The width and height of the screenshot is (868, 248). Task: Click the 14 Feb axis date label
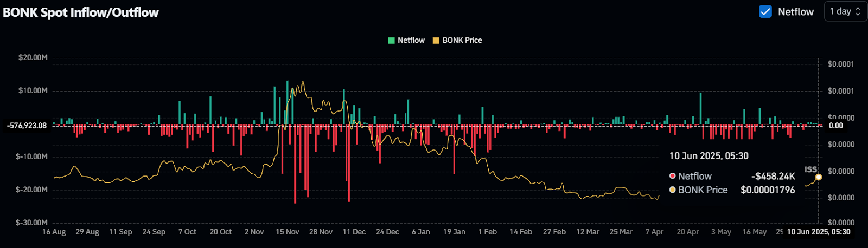point(521,232)
